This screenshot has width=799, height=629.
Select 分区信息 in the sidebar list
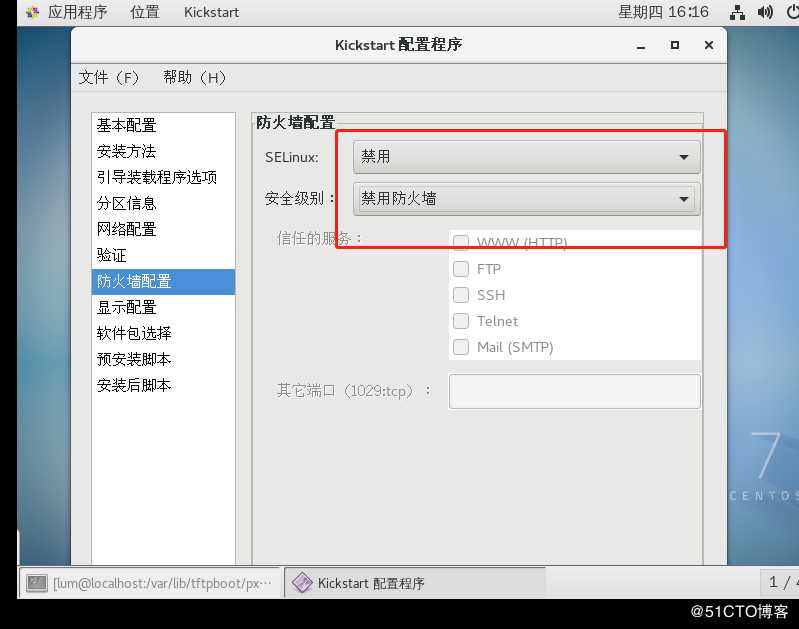tap(163, 203)
